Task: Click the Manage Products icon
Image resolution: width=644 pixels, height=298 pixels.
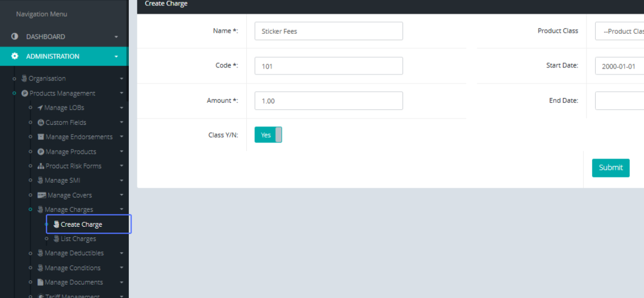Action: [x=41, y=152]
